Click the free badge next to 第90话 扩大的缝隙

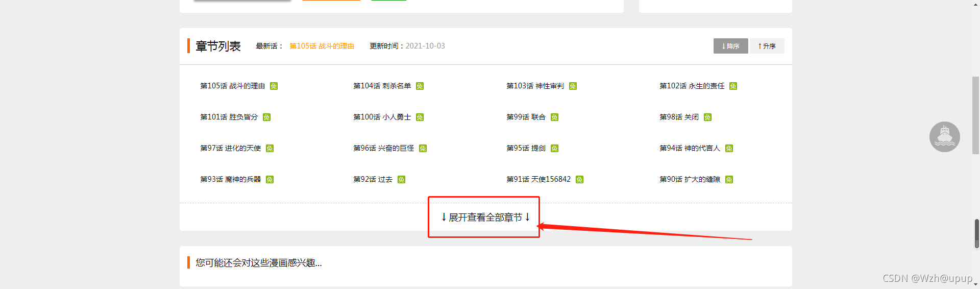(729, 180)
